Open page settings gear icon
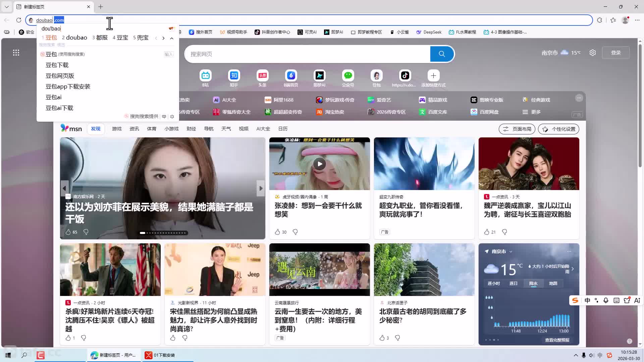The height and width of the screenshot is (362, 644). (593, 53)
